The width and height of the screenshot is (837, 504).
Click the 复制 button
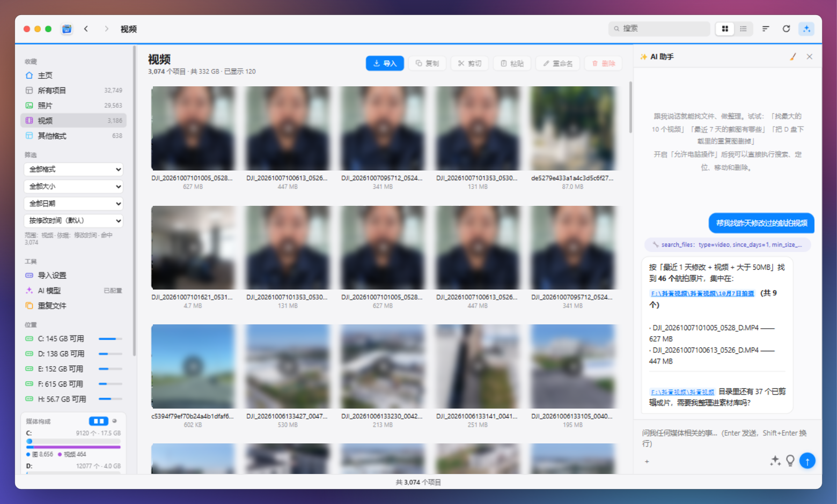tap(427, 63)
